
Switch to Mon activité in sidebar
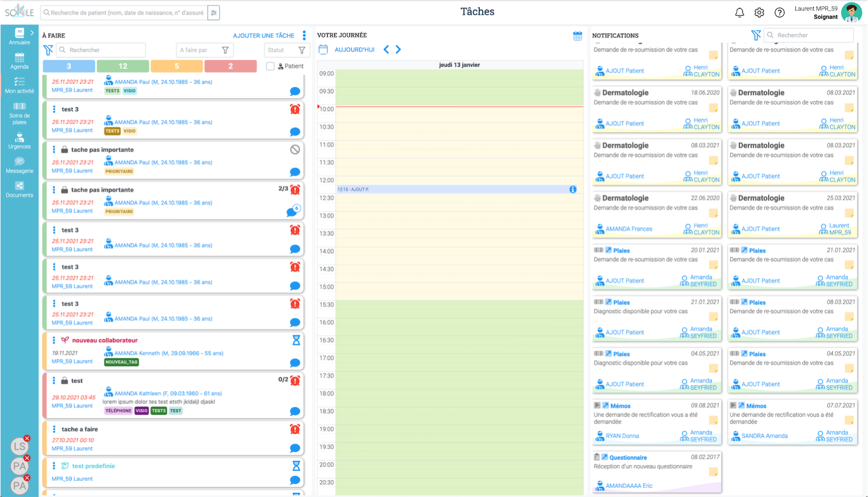[x=20, y=85]
